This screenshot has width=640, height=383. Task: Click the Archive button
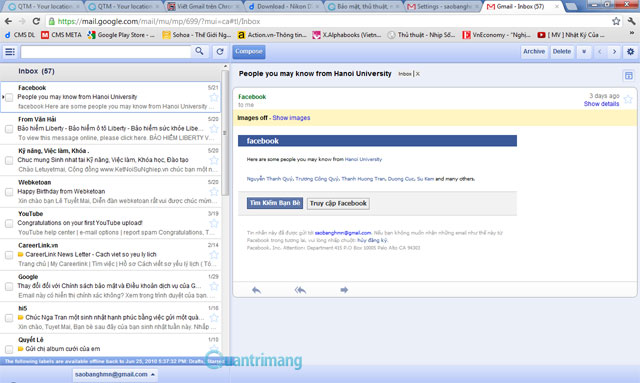click(x=534, y=52)
